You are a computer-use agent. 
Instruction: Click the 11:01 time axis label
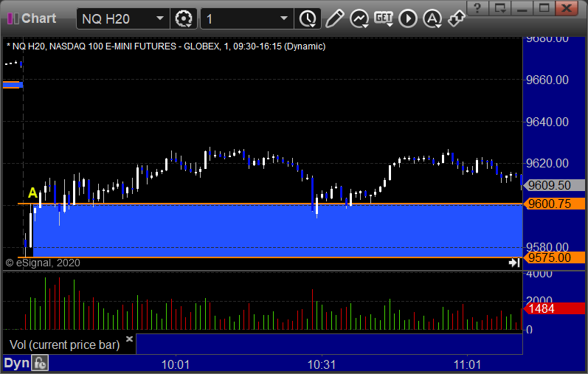[x=467, y=364]
